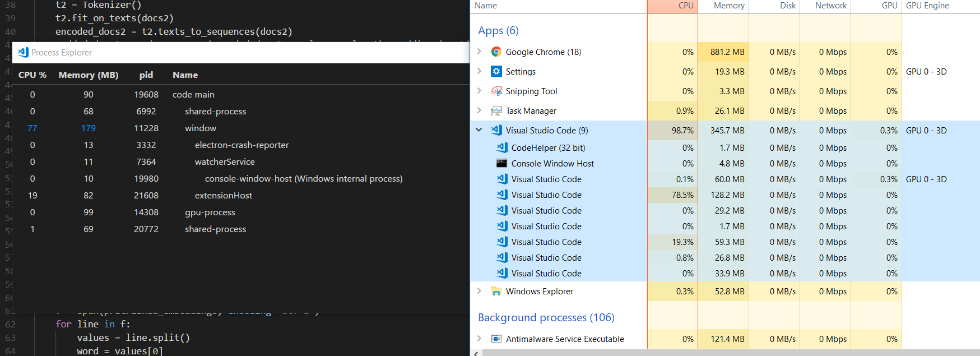Sort processes by Memory column header
Screen dimensions: 980x356
coord(729,6)
